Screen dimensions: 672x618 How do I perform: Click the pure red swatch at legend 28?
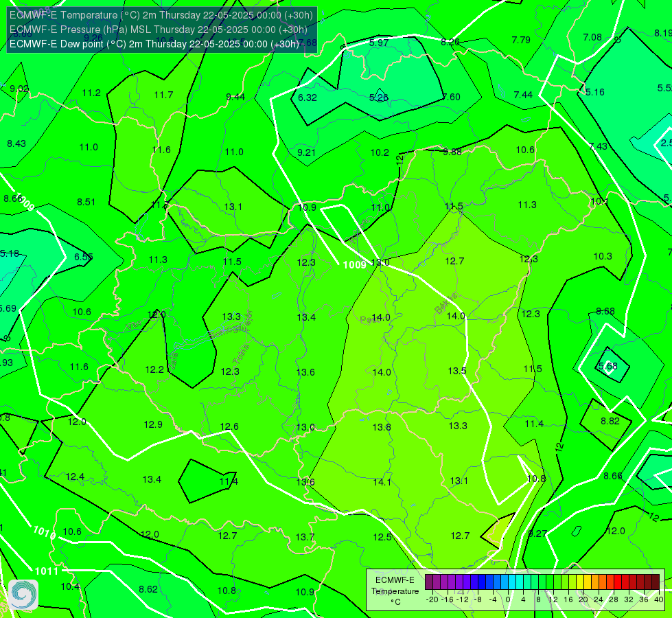coord(618,582)
